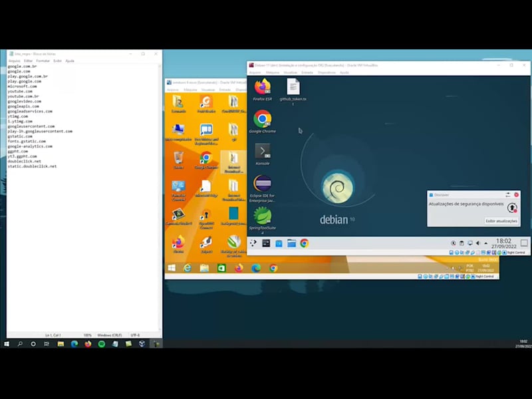
Task: Open Firefox on host taskbar
Action: pos(88,344)
